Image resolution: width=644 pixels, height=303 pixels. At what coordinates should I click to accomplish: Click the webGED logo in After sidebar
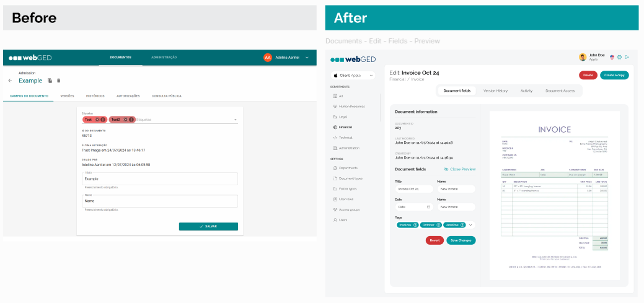coord(353,59)
